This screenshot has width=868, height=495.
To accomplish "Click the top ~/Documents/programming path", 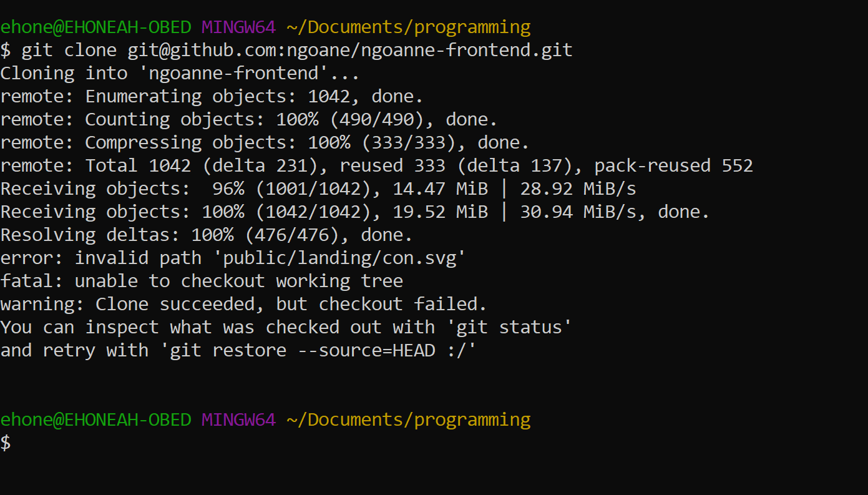I will point(408,27).
